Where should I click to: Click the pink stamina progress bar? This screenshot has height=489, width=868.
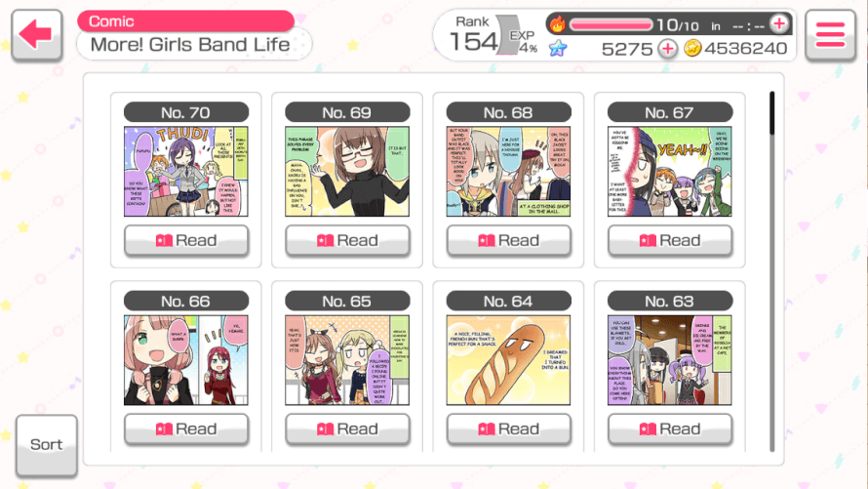coord(612,24)
